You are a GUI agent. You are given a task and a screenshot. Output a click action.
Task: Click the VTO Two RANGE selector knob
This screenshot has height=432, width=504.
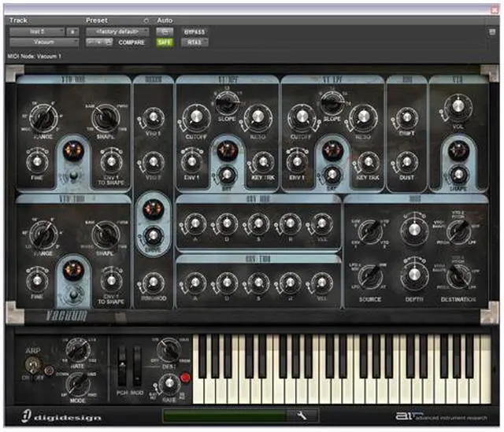tap(44, 235)
